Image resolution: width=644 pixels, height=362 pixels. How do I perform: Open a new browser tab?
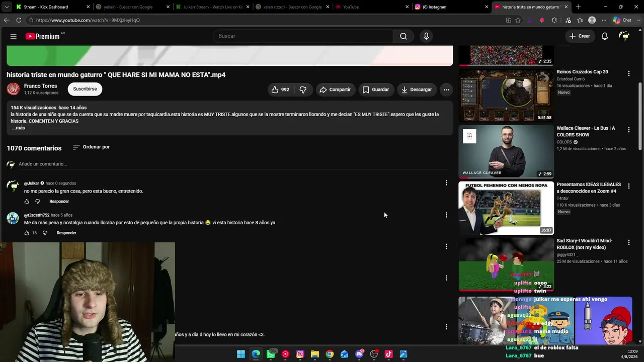(x=578, y=7)
